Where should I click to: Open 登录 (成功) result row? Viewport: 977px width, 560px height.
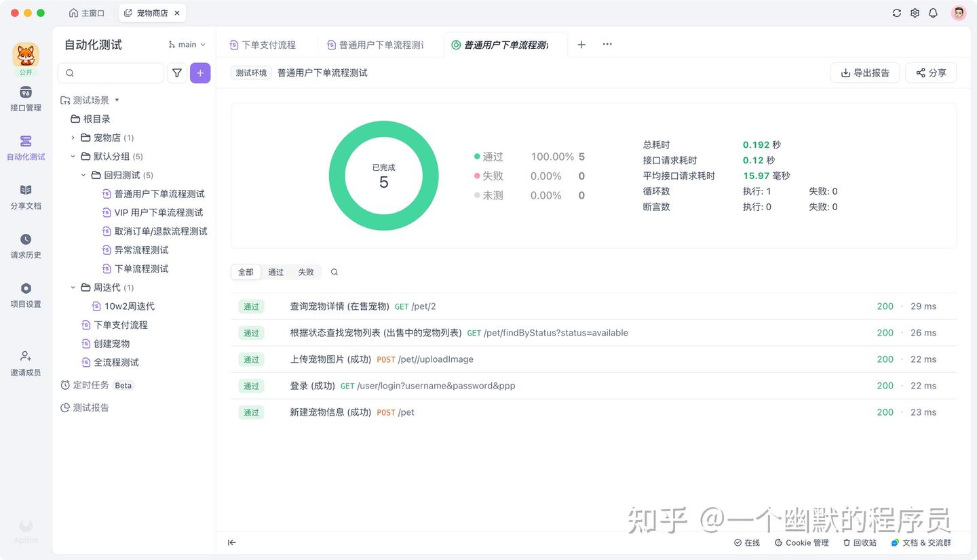pyautogui.click(x=594, y=386)
